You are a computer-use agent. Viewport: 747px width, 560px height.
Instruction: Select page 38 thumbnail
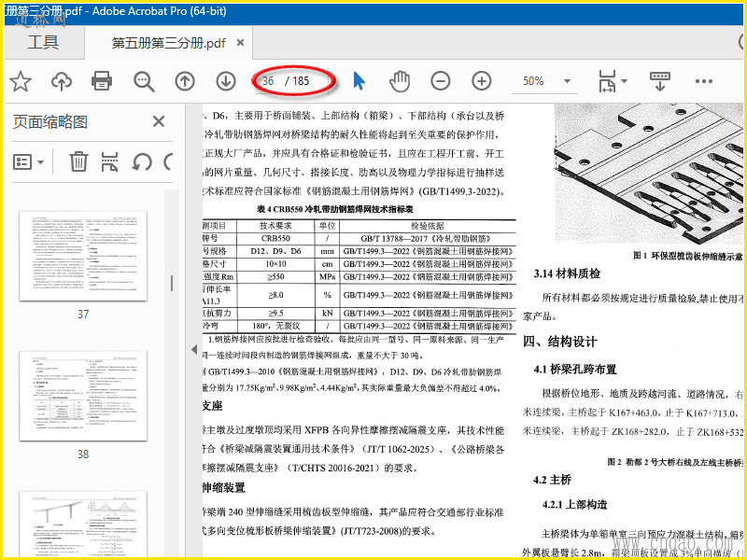coord(83,396)
